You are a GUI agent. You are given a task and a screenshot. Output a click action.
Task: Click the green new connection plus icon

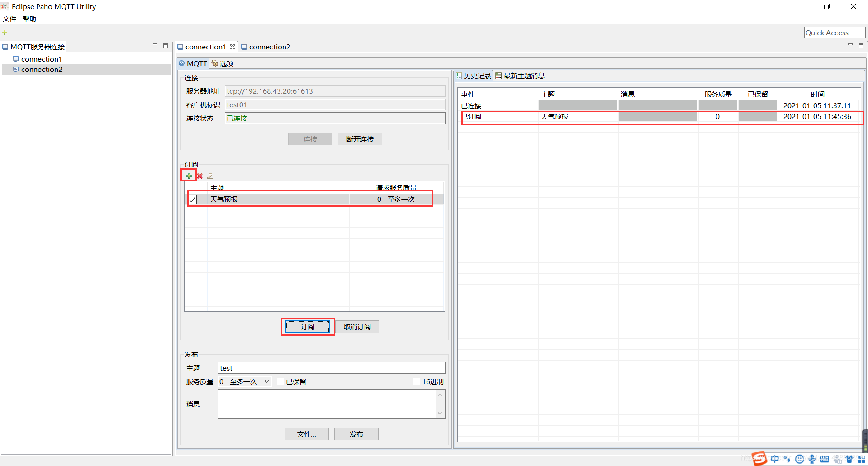[5, 33]
